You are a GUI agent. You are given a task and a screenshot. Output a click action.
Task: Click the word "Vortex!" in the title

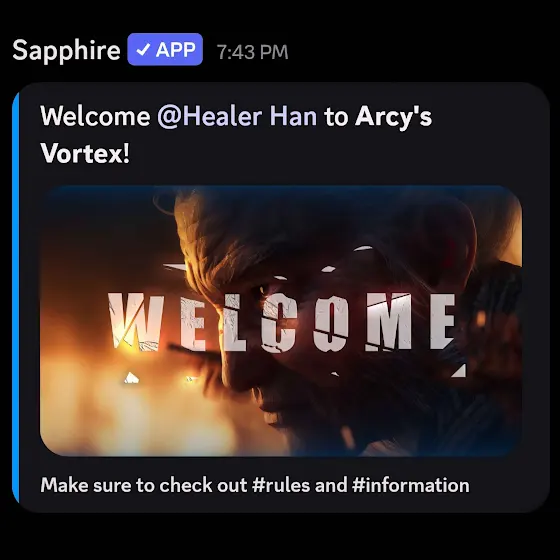point(85,154)
